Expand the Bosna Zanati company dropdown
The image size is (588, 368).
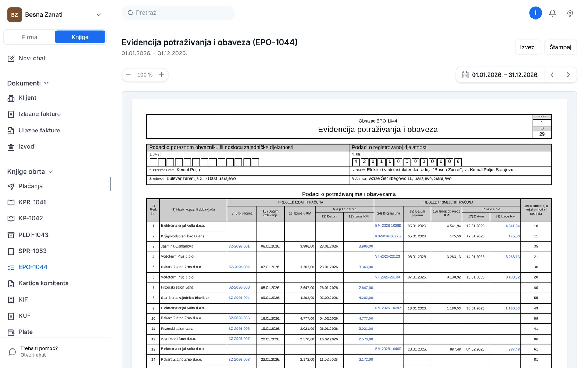[98, 15]
